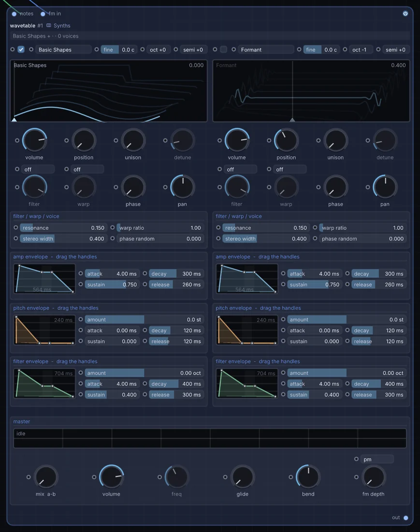Click oscillator A position knob
This screenshot has height=532, width=420.
[x=84, y=140]
